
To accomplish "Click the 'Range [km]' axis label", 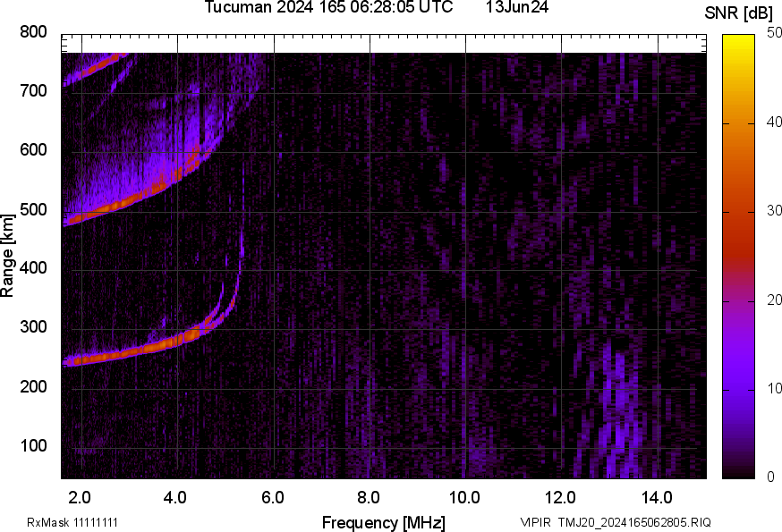I will pyautogui.click(x=7, y=256).
